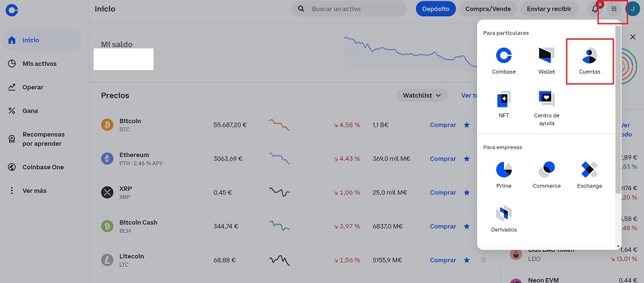Open Operar in the sidebar

[33, 87]
